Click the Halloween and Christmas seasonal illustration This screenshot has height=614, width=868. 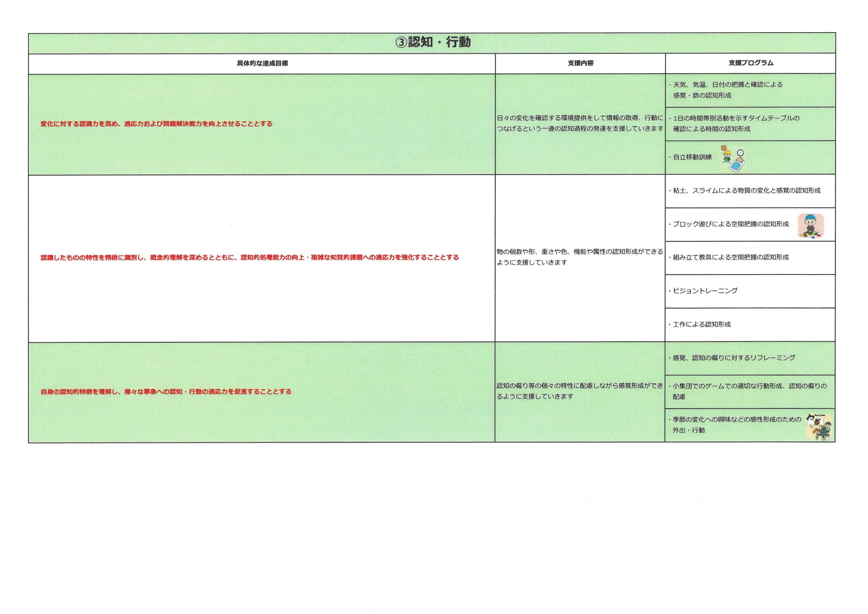[x=819, y=426]
